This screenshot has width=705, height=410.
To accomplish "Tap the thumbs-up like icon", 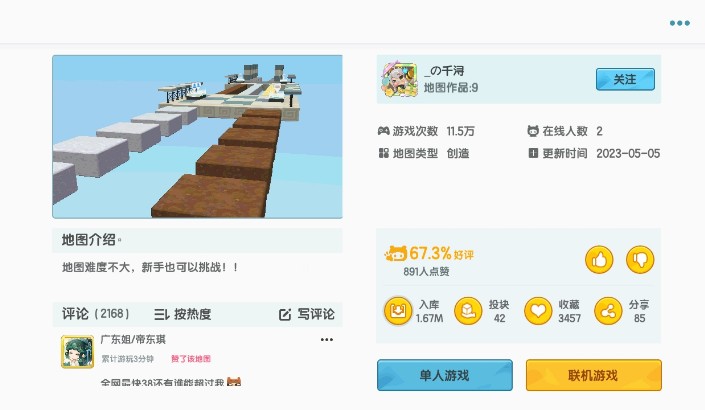I will pyautogui.click(x=599, y=259).
